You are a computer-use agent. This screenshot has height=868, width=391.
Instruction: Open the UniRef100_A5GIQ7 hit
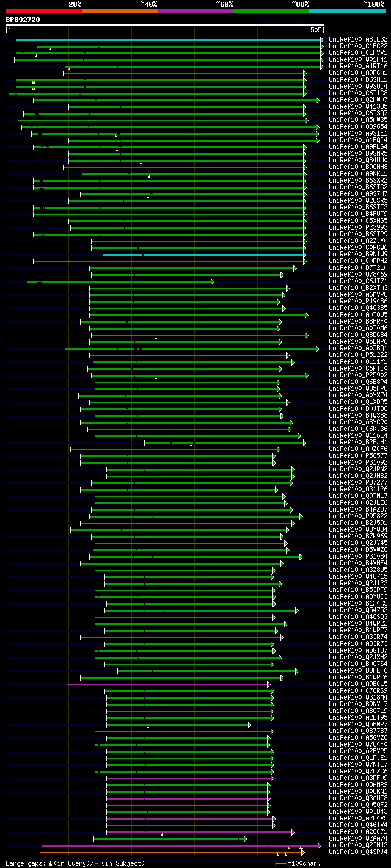tap(358, 651)
